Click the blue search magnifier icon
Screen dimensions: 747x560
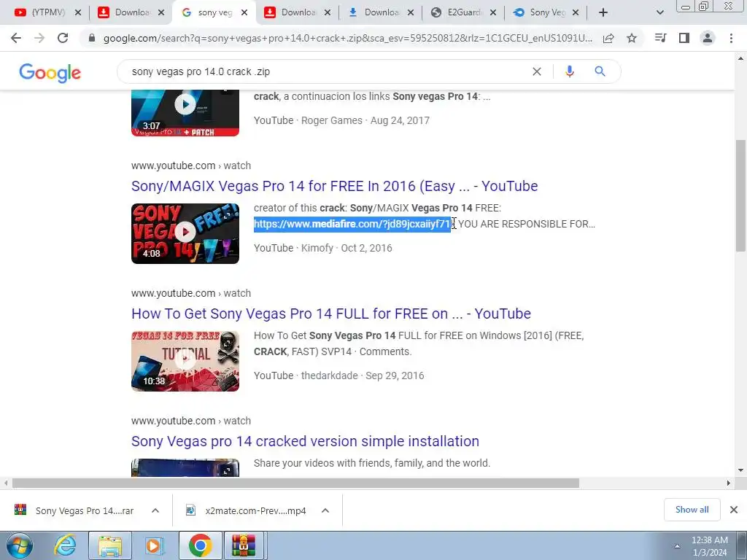tap(600, 71)
